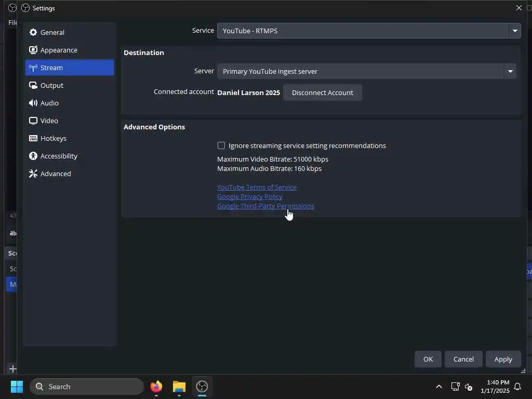Open the Primary YouTube ingest server combo box
Image resolution: width=532 pixels, height=399 pixels.
click(367, 71)
